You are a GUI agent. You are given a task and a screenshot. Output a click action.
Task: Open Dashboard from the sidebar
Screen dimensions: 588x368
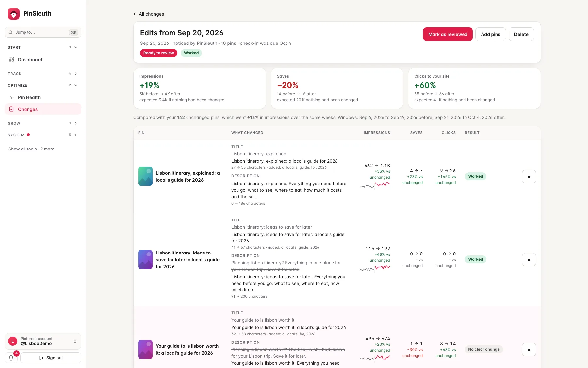coord(43,60)
